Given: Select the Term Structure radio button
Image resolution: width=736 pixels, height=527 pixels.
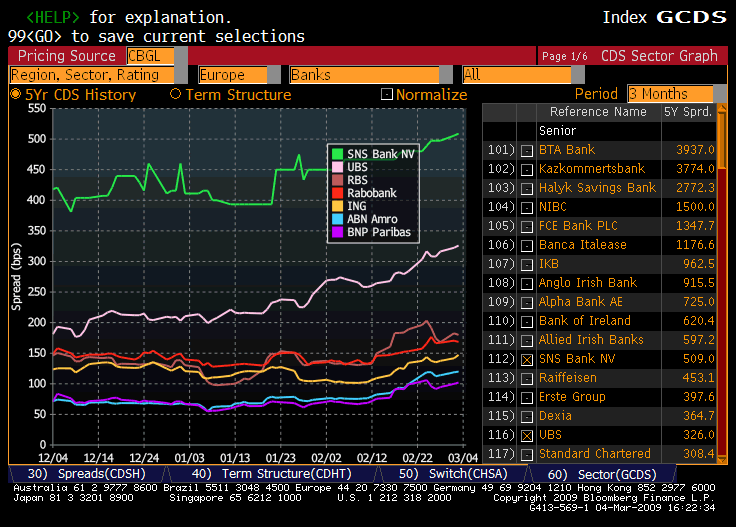Looking at the screenshot, I should click(175, 94).
